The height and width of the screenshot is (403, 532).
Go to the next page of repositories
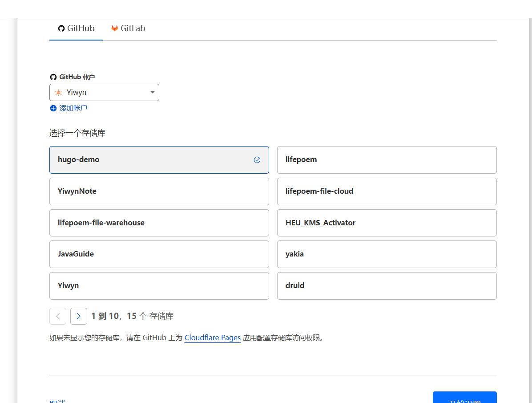pos(79,316)
